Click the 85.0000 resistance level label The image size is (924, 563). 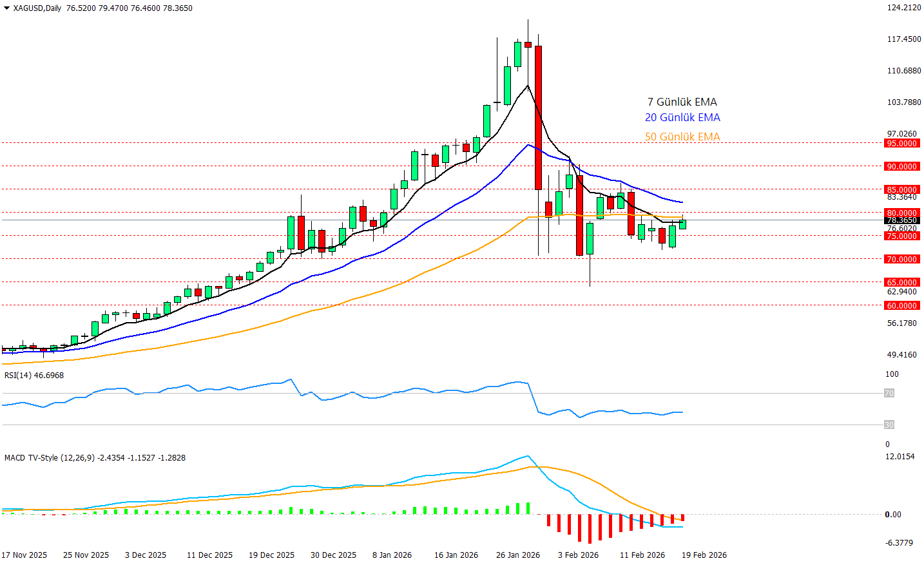pyautogui.click(x=901, y=190)
